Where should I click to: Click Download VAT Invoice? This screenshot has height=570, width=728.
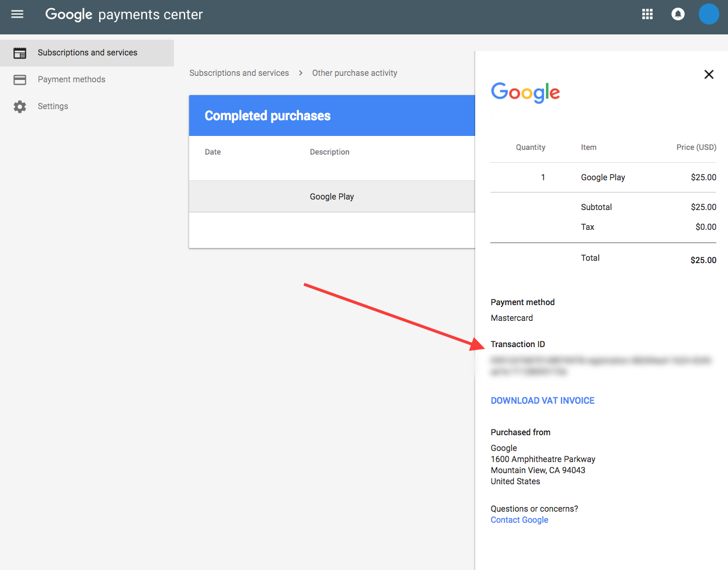tap(543, 401)
